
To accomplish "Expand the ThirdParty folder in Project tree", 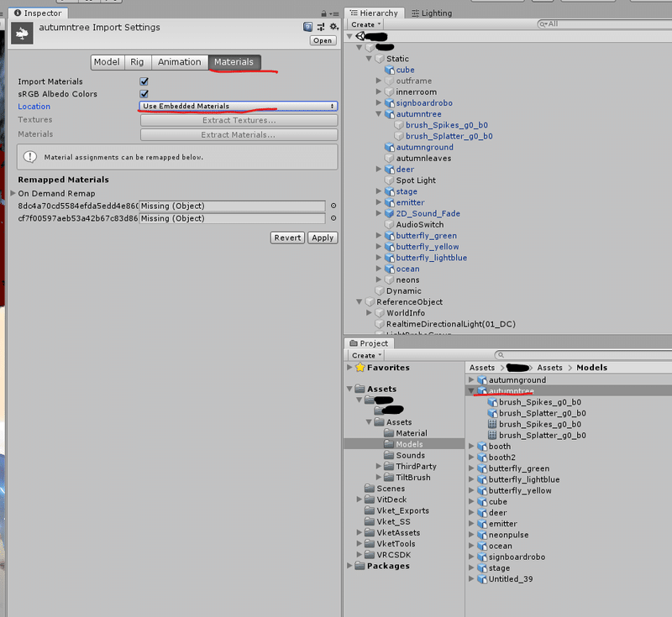I will [x=379, y=466].
